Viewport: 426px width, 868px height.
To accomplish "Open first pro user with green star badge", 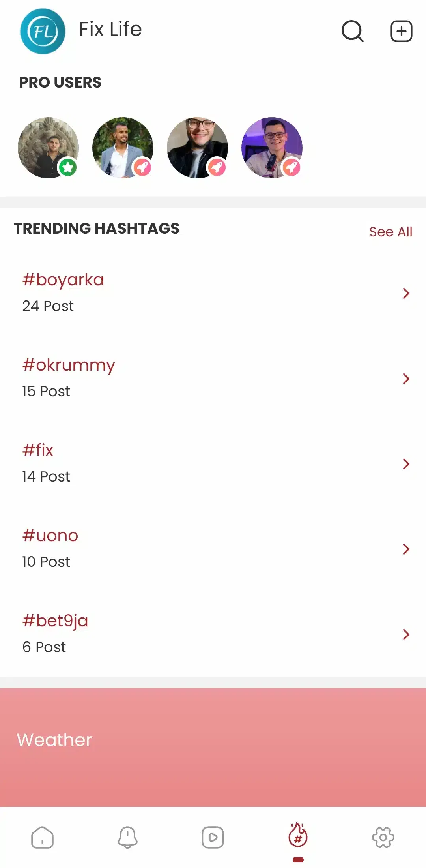I will click(49, 148).
